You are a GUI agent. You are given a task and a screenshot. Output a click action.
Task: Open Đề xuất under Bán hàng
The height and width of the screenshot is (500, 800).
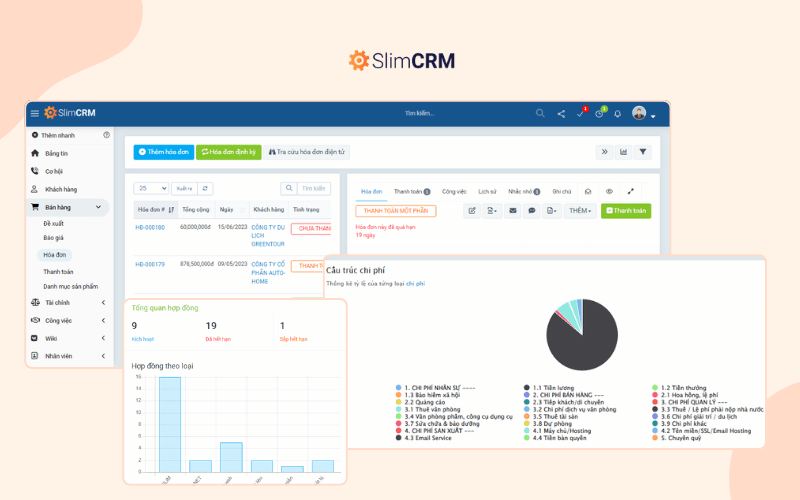pos(54,223)
